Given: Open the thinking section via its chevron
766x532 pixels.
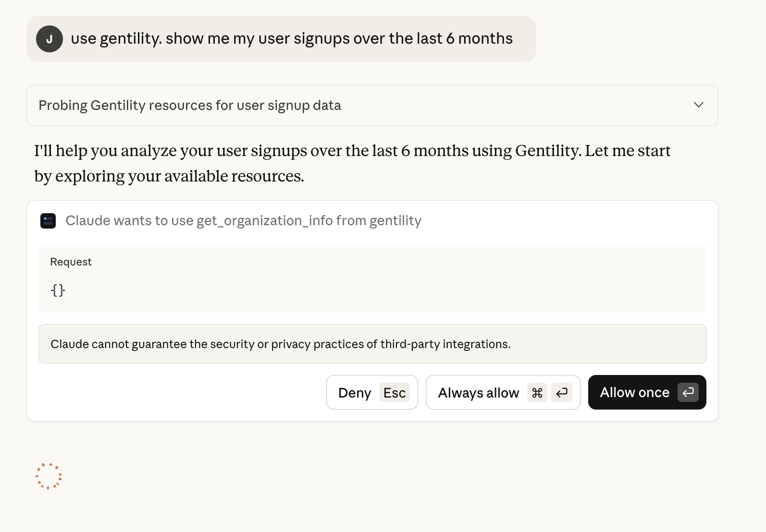Looking at the screenshot, I should tap(699, 105).
